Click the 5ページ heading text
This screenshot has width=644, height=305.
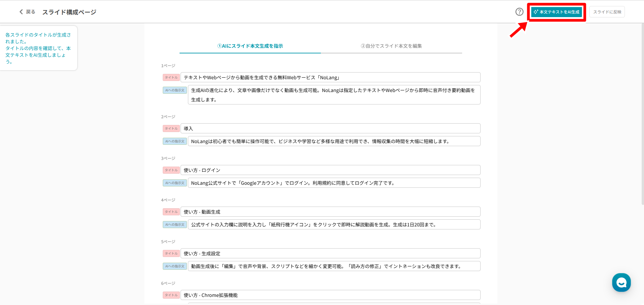click(x=168, y=242)
